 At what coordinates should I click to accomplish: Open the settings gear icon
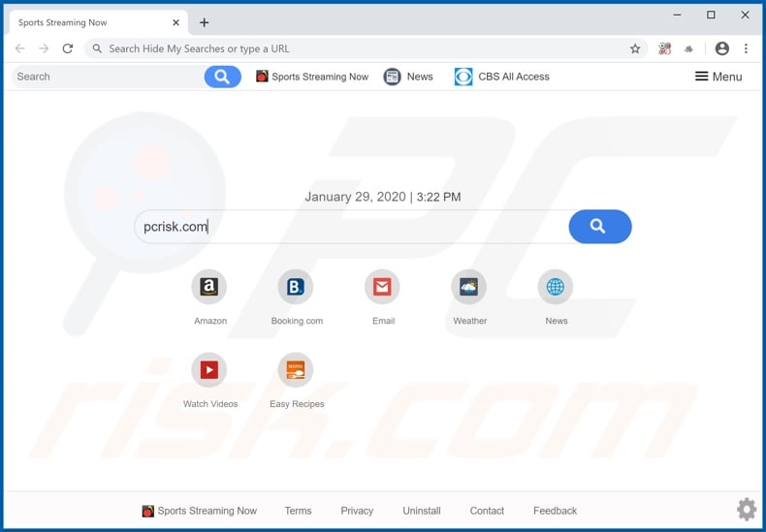point(747,510)
